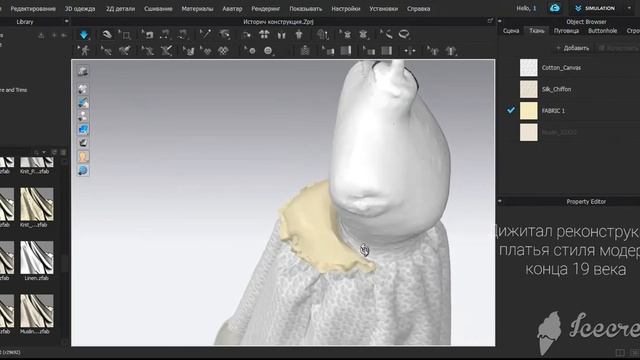Click the two-panel icon left of avatar figure
Viewport: 640px width, 360px height.
[x=281, y=35]
